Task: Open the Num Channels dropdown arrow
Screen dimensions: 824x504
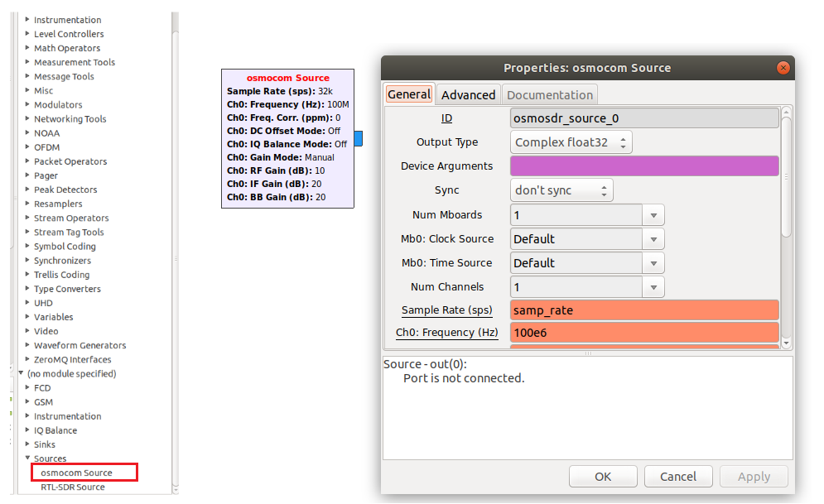Action: click(x=653, y=287)
